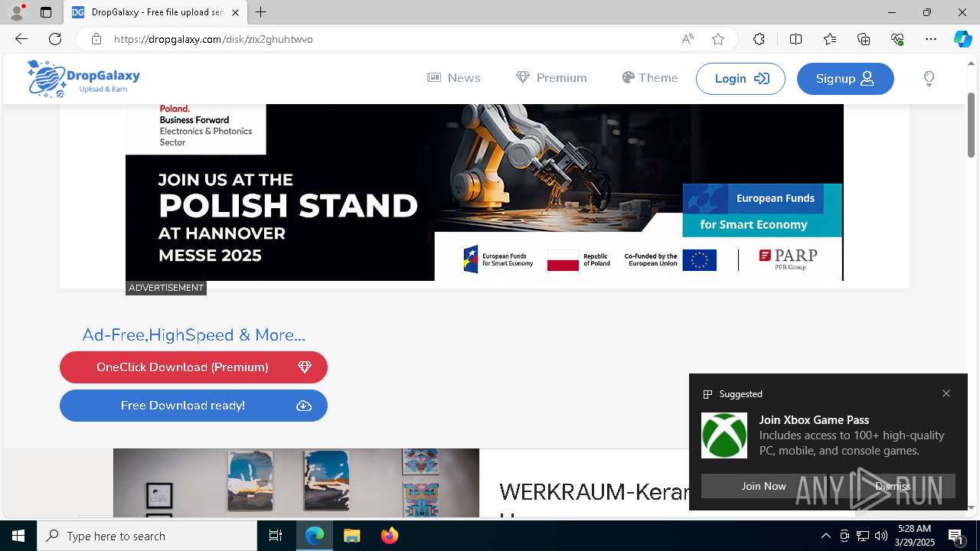Show hidden system tray icons
Image resolution: width=980 pixels, height=551 pixels.
coord(825,536)
